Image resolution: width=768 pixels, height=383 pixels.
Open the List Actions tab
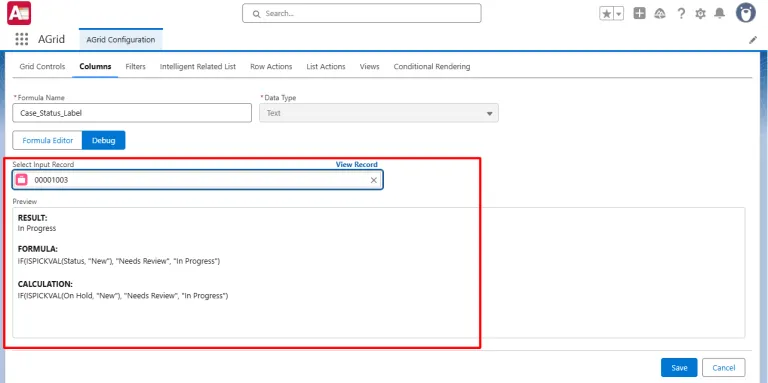click(x=326, y=67)
